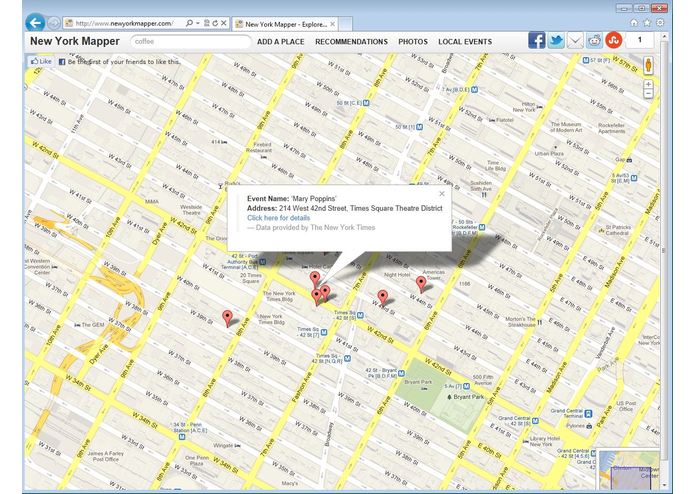Click the New York Mapper site title

75,41
